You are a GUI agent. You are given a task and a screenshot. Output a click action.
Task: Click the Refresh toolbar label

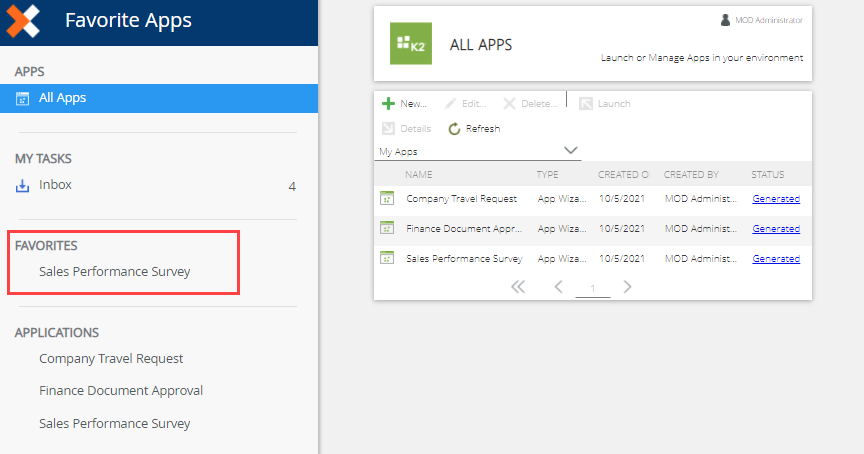click(483, 128)
